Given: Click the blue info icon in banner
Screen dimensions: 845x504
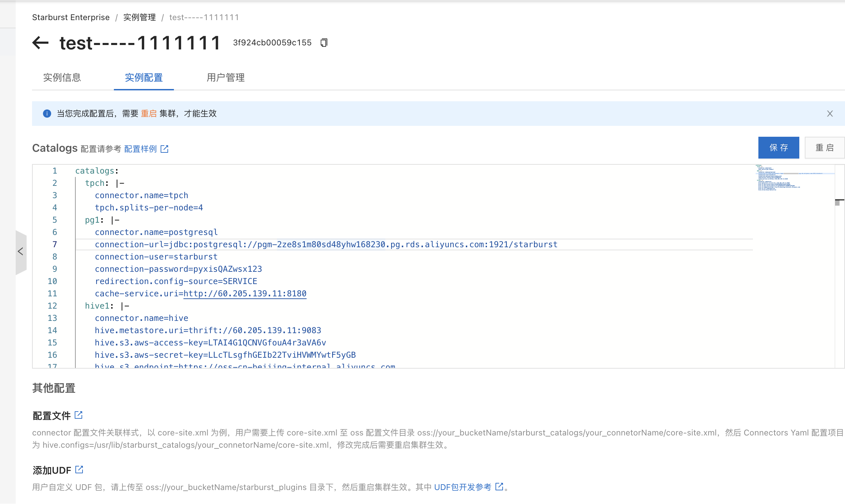Looking at the screenshot, I should coord(47,114).
